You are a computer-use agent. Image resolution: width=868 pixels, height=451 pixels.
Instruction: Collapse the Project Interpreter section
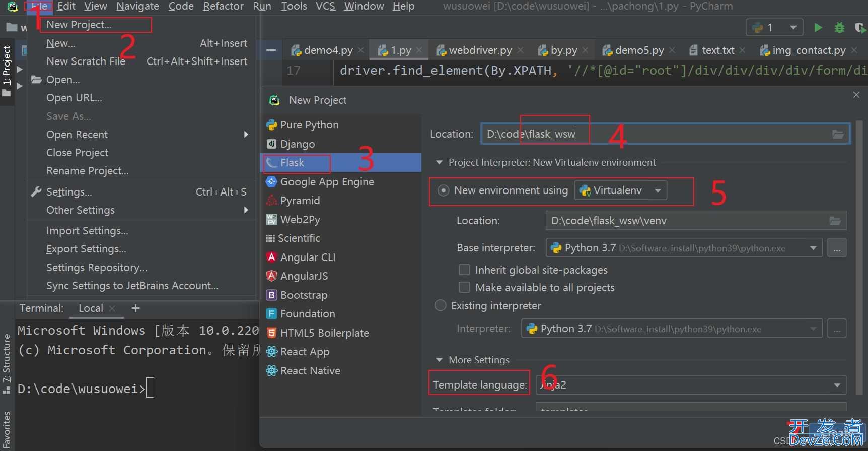(439, 163)
